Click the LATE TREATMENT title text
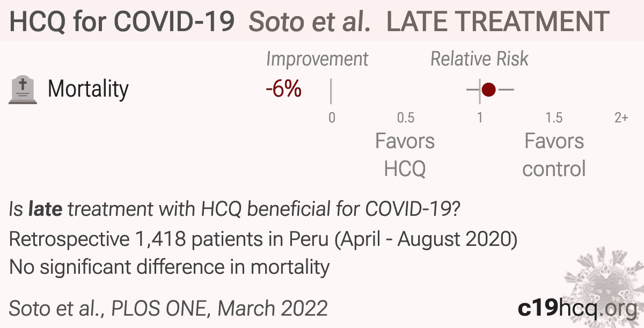 pos(497,22)
